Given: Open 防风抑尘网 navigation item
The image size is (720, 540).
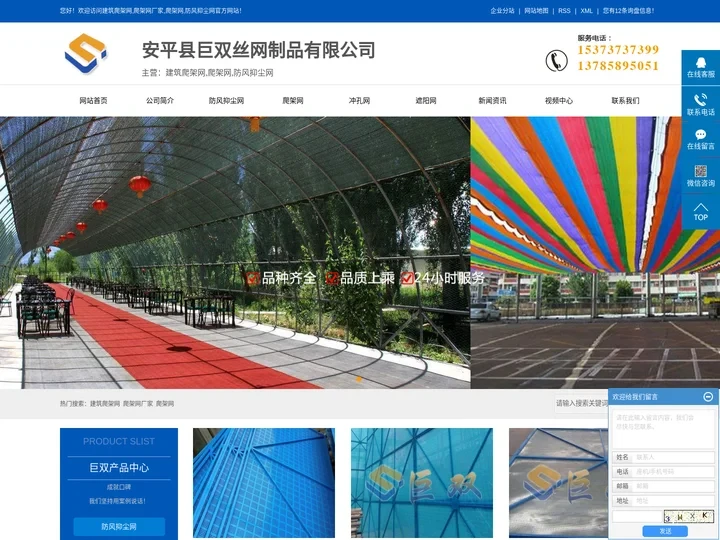Looking at the screenshot, I should click(x=226, y=101).
